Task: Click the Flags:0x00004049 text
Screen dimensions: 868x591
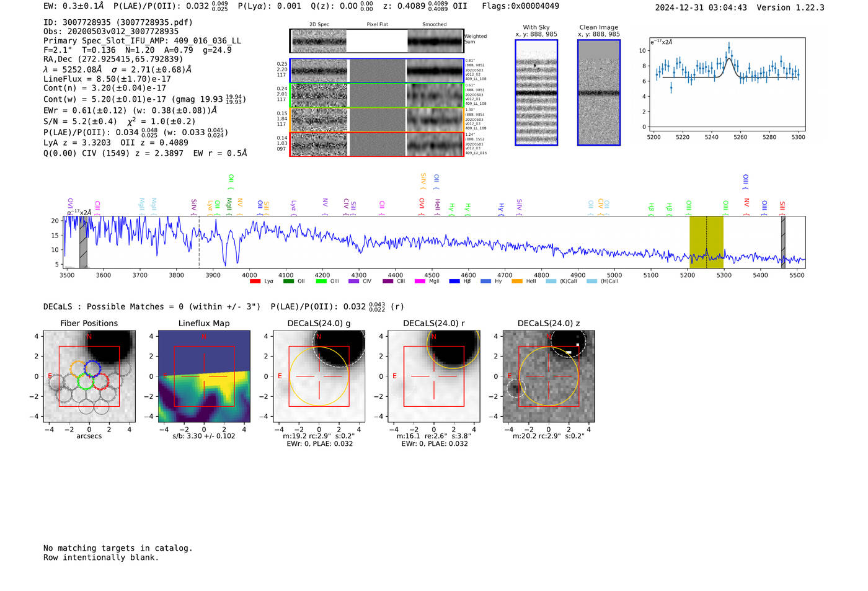Action: tap(521, 6)
